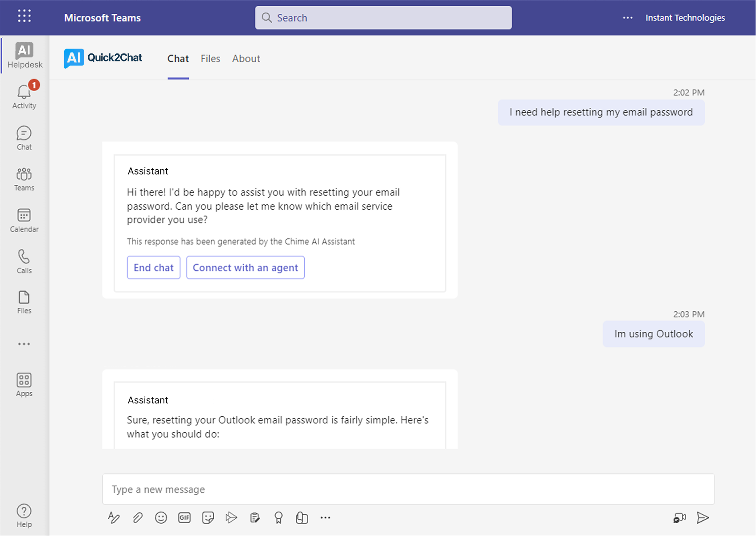Open the sticker picker

click(x=208, y=517)
